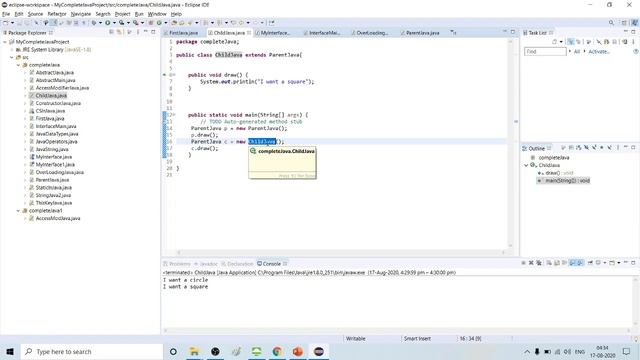
Task: Collapse ChildJava class in Outline
Action: click(x=526, y=165)
